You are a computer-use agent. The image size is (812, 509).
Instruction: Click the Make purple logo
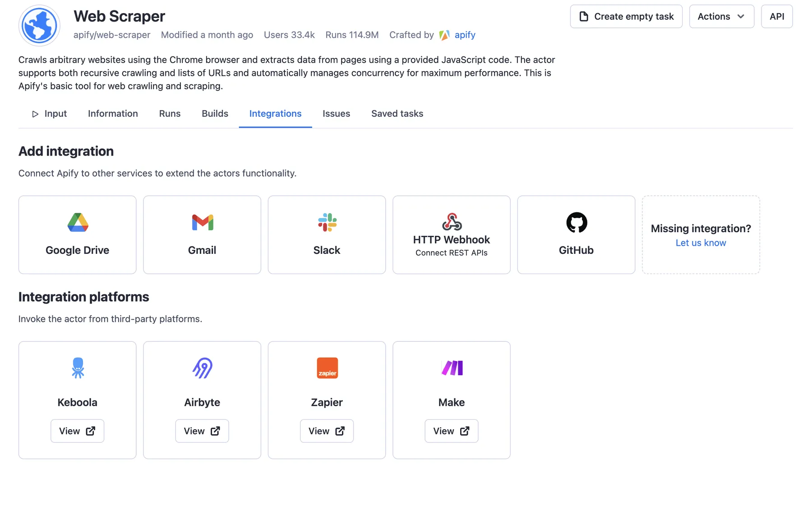452,368
